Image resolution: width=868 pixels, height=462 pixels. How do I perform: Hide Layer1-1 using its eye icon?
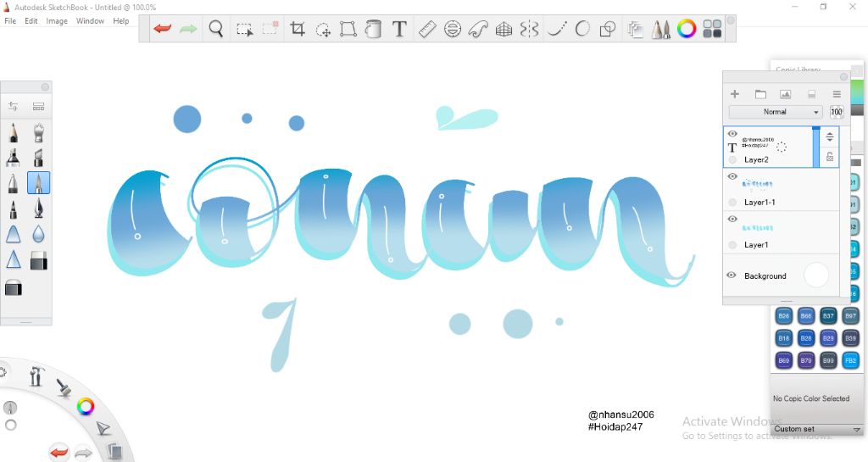(x=732, y=176)
